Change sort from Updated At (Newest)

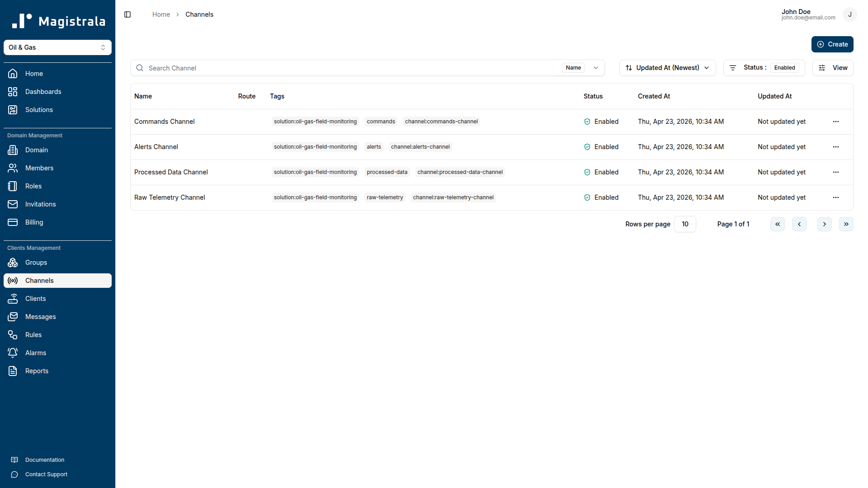click(x=667, y=68)
